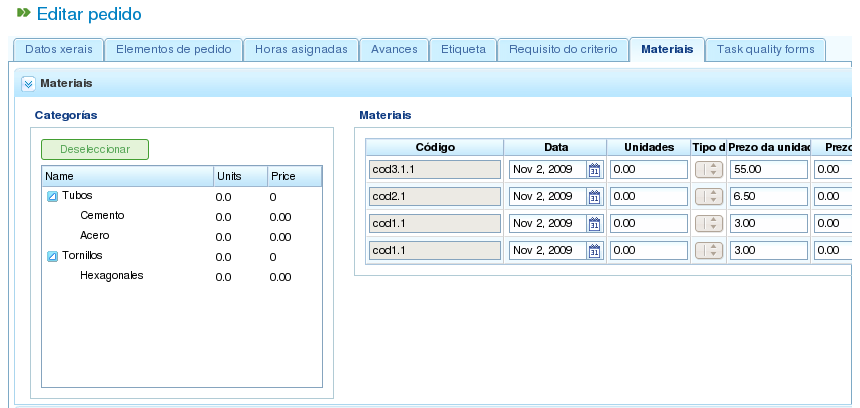This screenshot has height=408, width=860.
Task: Open calendar icon in third material row
Action: click(594, 224)
